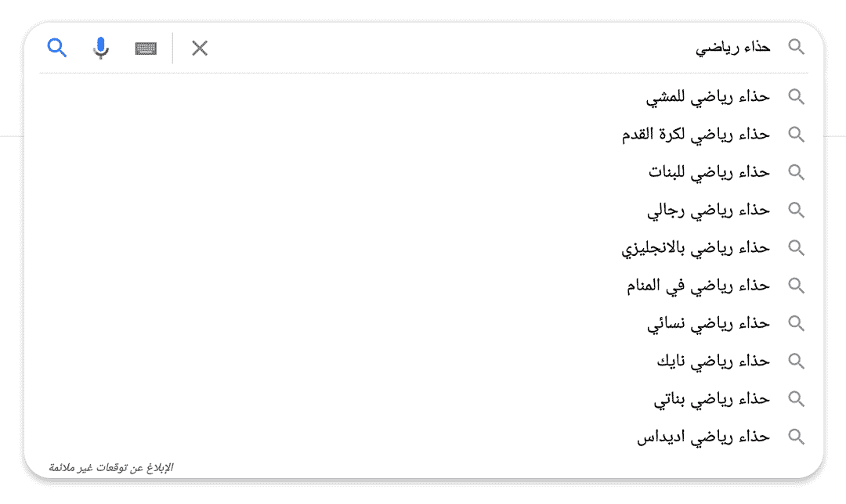The image size is (846, 504).
Task: Click the magnifier icon beside "حذاء رياضي للمشي"
Action: [x=797, y=96]
